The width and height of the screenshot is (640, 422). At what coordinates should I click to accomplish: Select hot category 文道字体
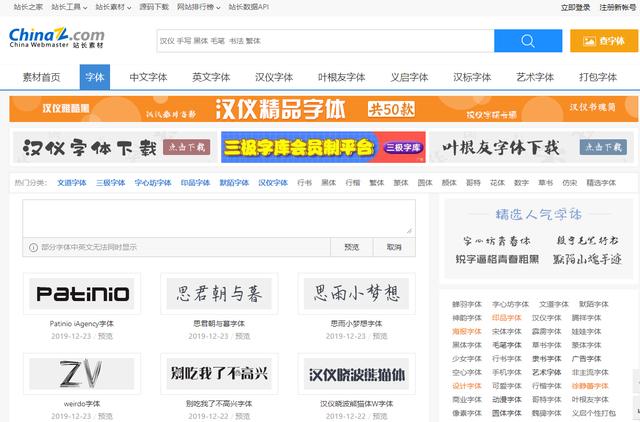coord(71,183)
